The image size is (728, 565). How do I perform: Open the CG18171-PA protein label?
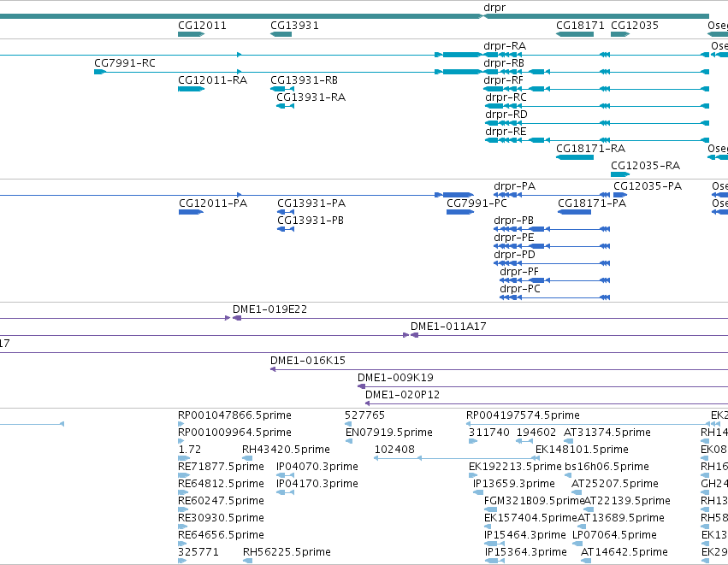tap(591, 203)
